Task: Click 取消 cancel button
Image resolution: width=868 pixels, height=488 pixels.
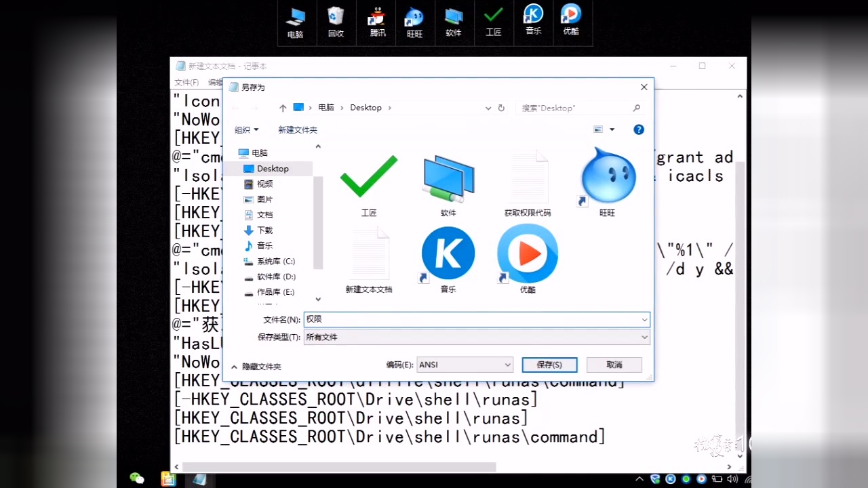Action: pos(614,365)
